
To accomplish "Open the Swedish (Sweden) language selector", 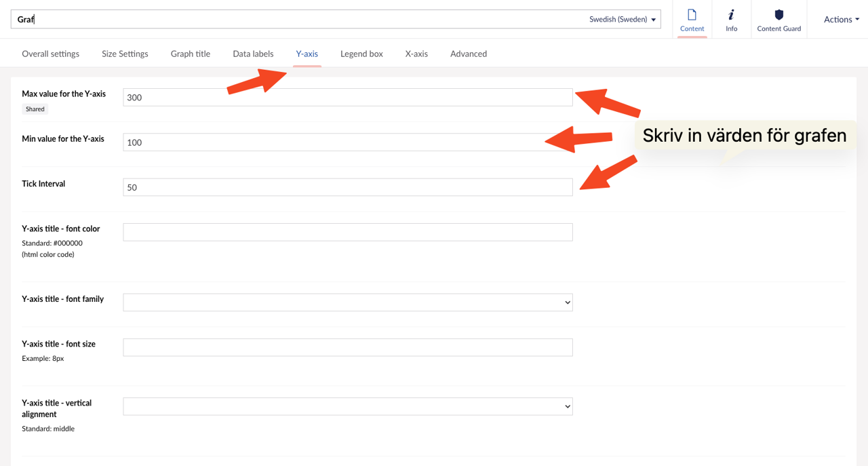I will click(622, 20).
